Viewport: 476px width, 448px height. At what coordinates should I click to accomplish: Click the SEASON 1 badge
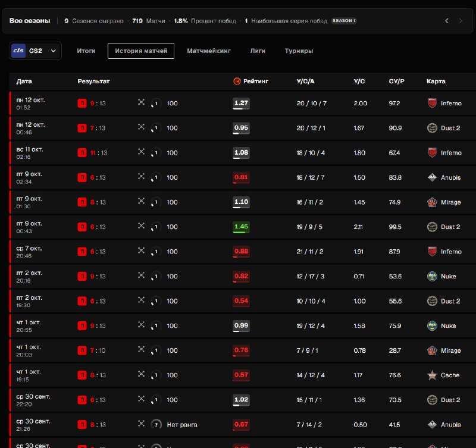point(344,21)
